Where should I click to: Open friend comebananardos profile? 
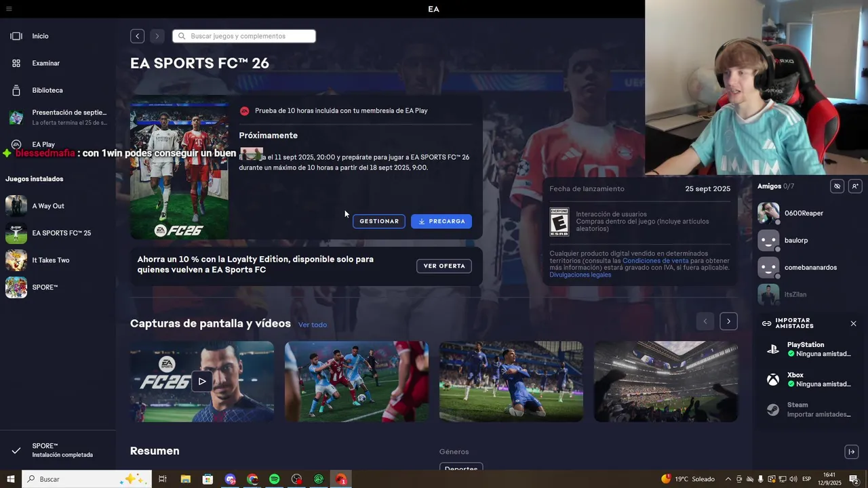click(810, 268)
